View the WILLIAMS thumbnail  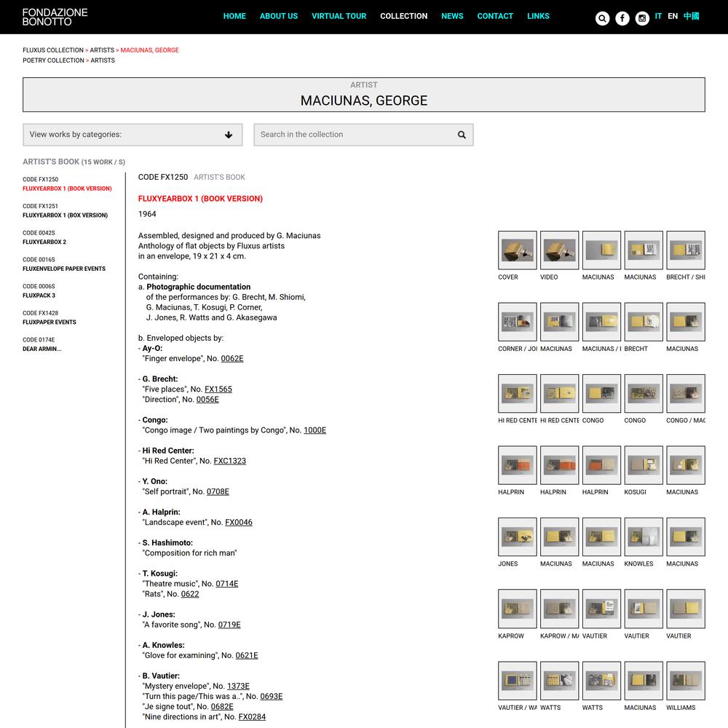click(x=686, y=681)
